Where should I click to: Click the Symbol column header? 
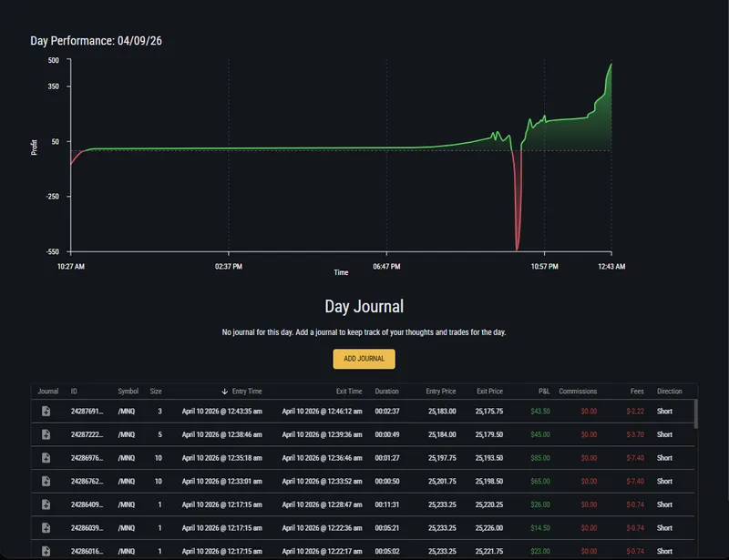(128, 392)
